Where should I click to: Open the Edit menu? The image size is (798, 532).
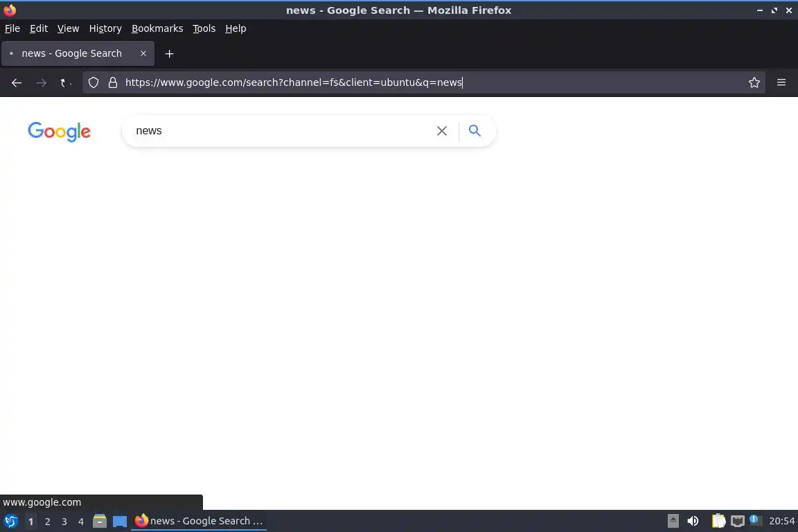click(39, 28)
